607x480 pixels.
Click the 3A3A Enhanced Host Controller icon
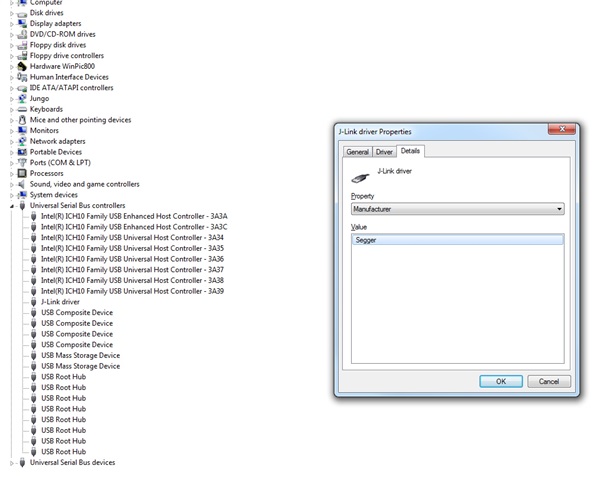[34, 216]
